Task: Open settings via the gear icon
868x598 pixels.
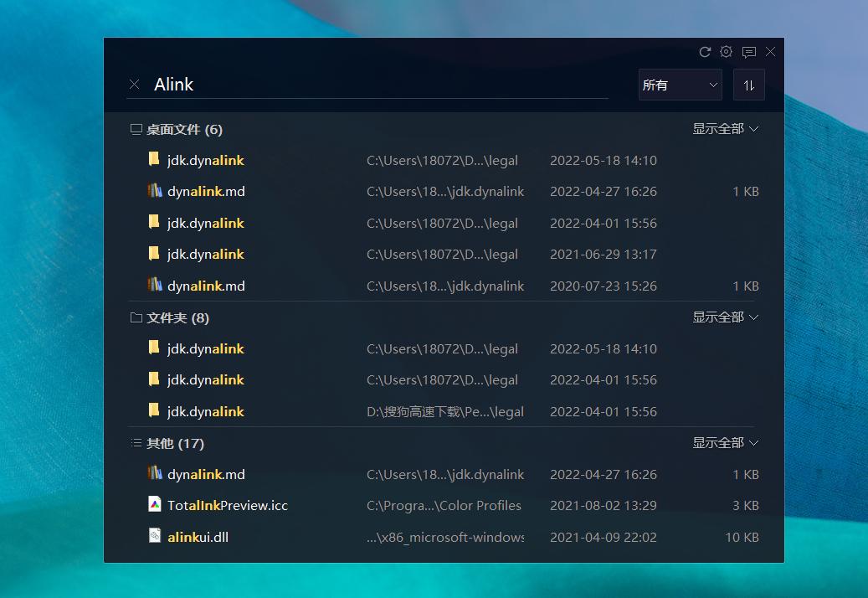Action: pos(727,51)
